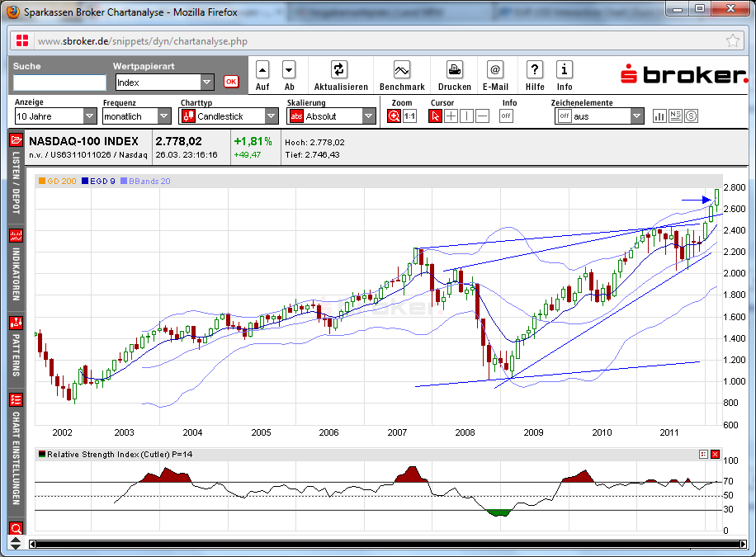Click the Hoch: 2.778,02 text
This screenshot has width=756, height=557.
coord(314,142)
